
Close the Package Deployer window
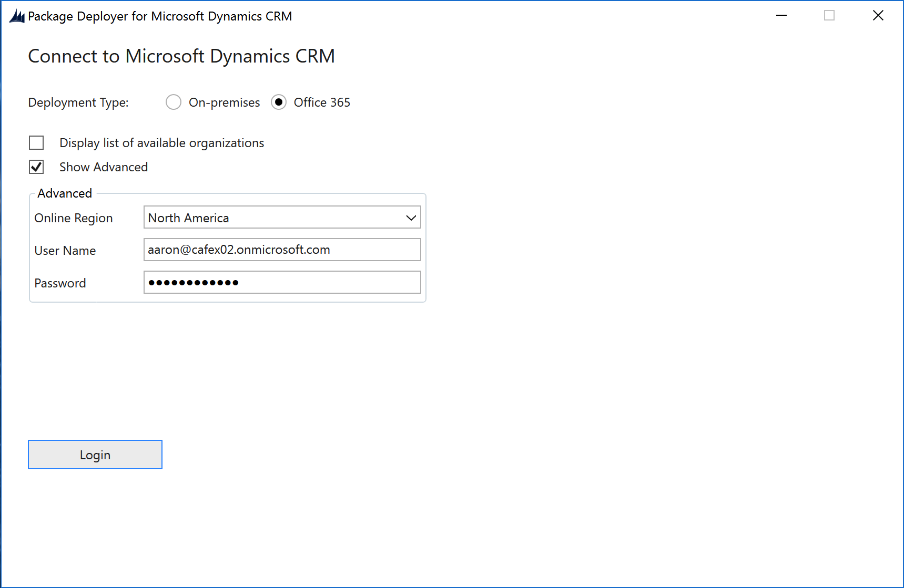[x=878, y=16]
